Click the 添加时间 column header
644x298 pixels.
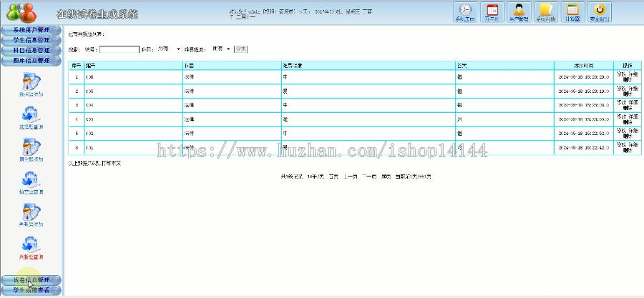[584, 66]
